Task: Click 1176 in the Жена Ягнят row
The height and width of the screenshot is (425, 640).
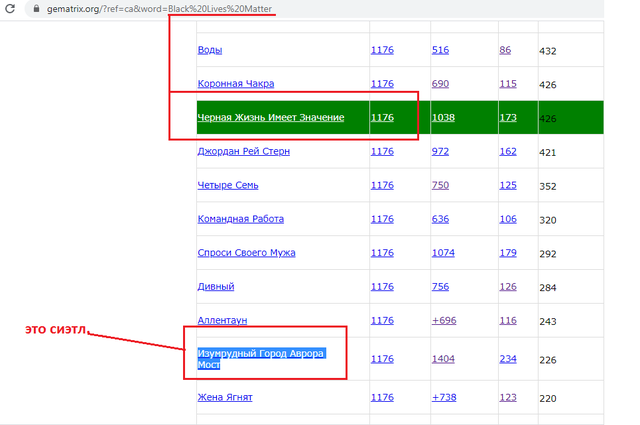Action: click(382, 398)
